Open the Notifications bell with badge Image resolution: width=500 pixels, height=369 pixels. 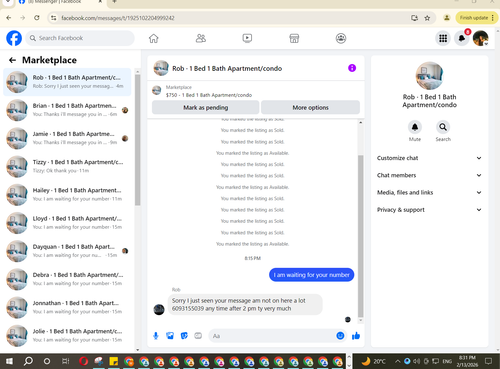462,38
